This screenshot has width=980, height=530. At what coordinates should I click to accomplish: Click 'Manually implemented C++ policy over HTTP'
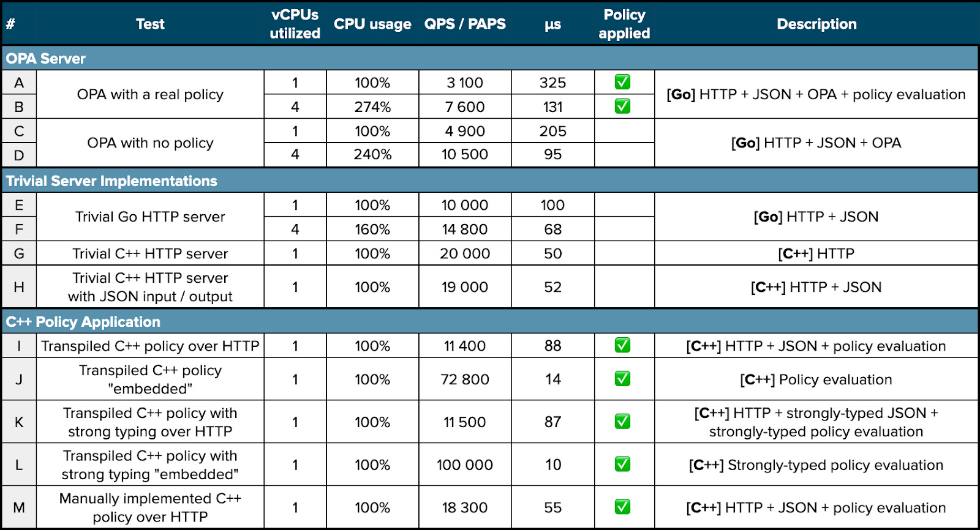coord(150,507)
